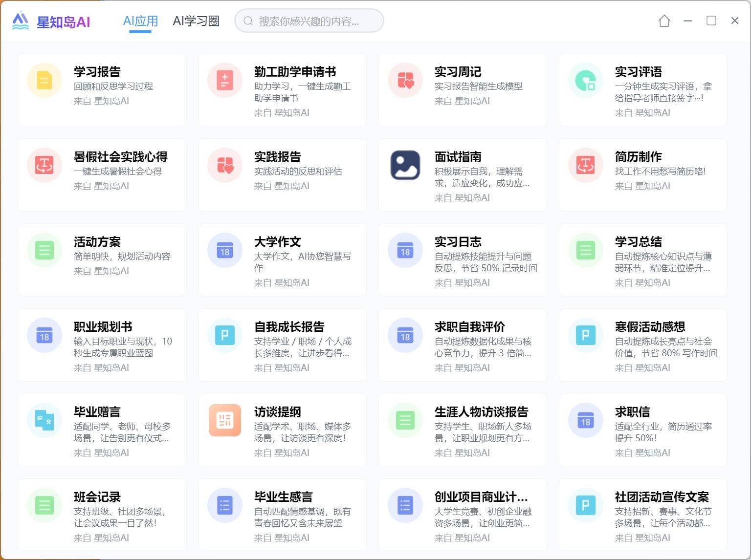Image resolution: width=751 pixels, height=560 pixels.
Task: Click the calendar icon for 大学作文
Action: pos(225,250)
